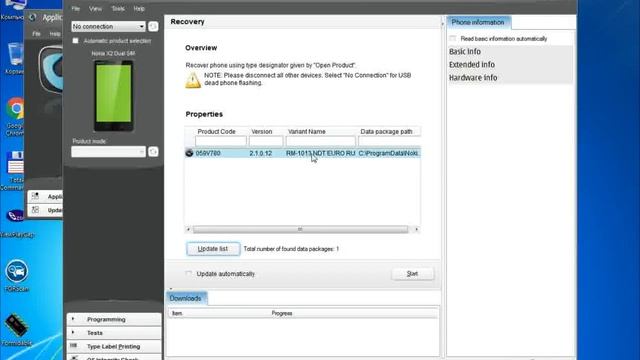Screen dimensions: 640x360
Task: Open the No connection dropdown
Action: 108,27
